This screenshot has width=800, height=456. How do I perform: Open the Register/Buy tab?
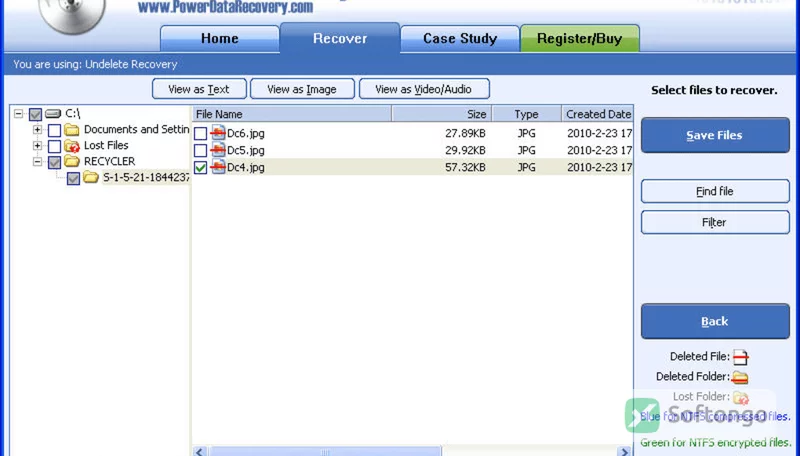tap(580, 39)
